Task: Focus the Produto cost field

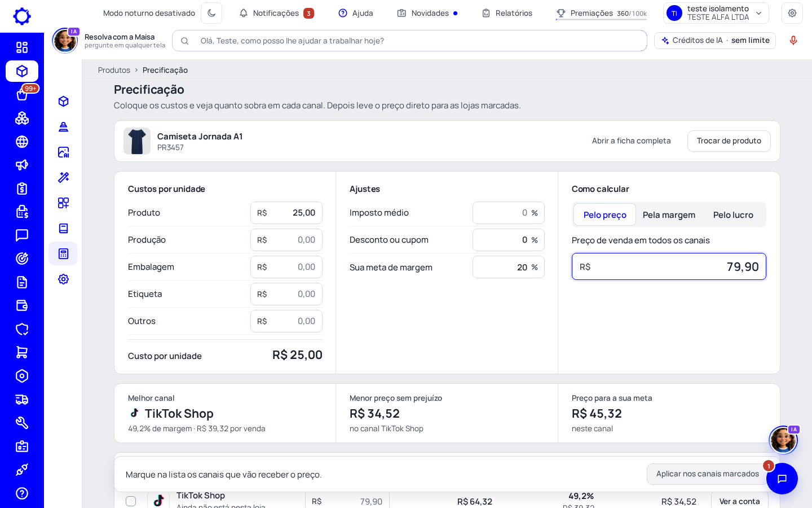Action: coord(286,213)
